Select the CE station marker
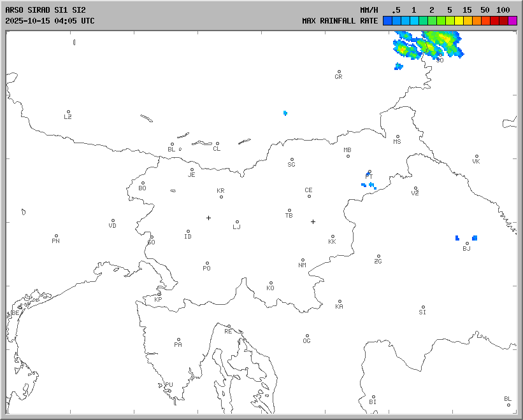 pyautogui.click(x=309, y=195)
